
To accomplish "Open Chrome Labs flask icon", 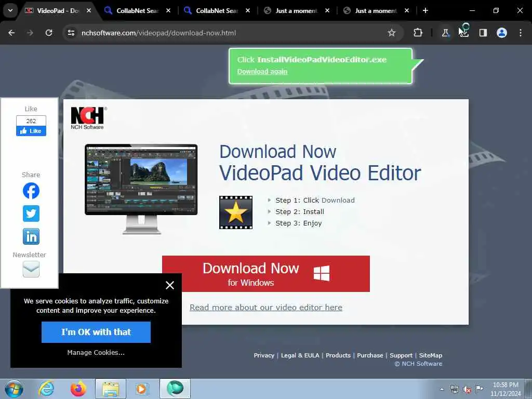I will 445,33.
